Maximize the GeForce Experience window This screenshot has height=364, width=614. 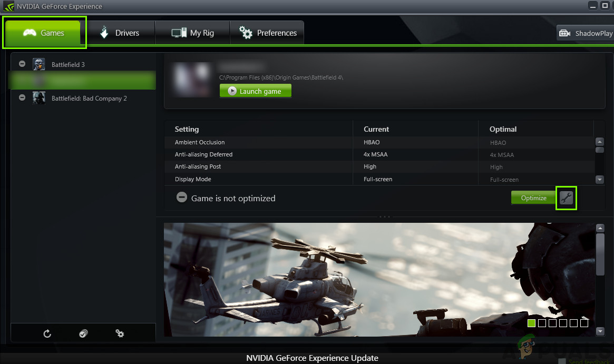click(x=605, y=5)
